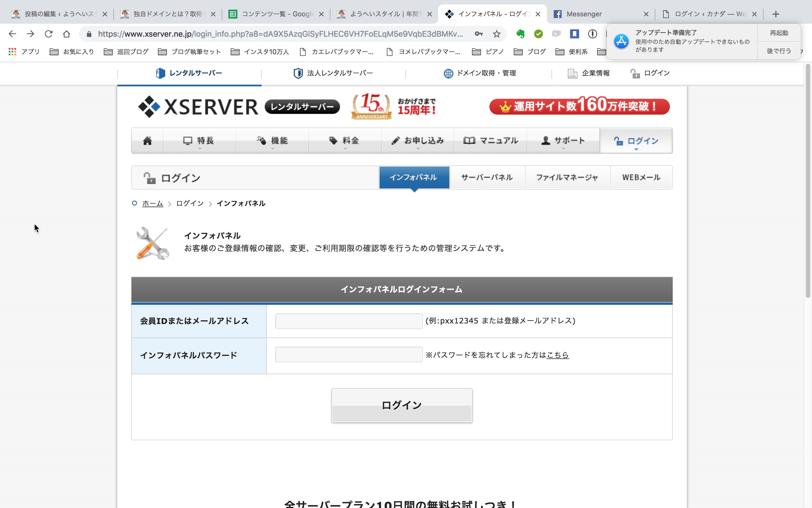Open the お気に入り bookmark folder
The width and height of the screenshot is (812, 508).
[x=71, y=51]
